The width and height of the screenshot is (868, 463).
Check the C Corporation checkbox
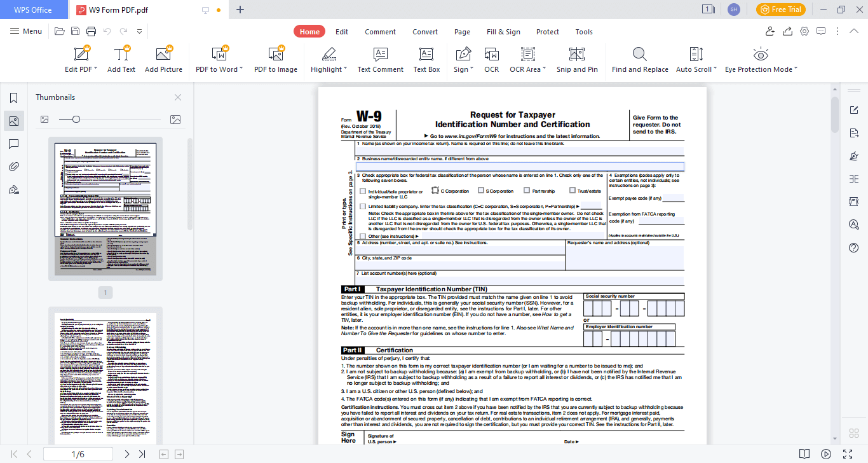[435, 190]
